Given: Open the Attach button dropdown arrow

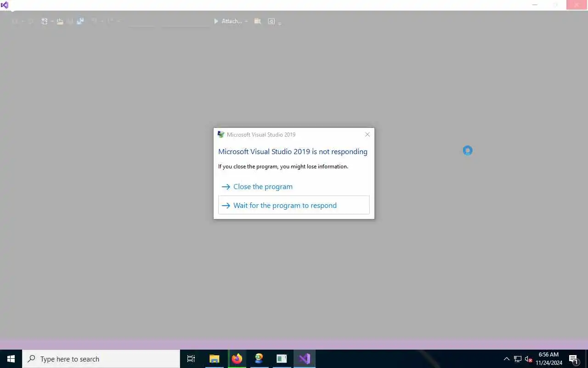Looking at the screenshot, I should [x=246, y=21].
